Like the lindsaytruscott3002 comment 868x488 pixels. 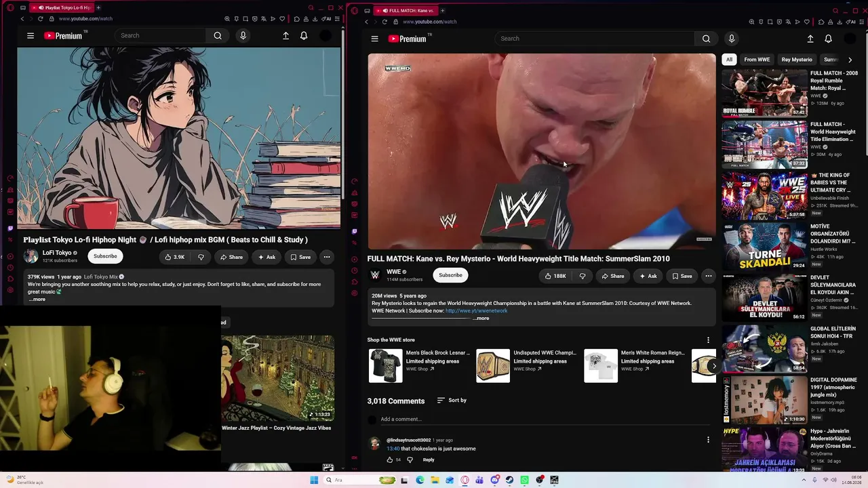pyautogui.click(x=390, y=460)
